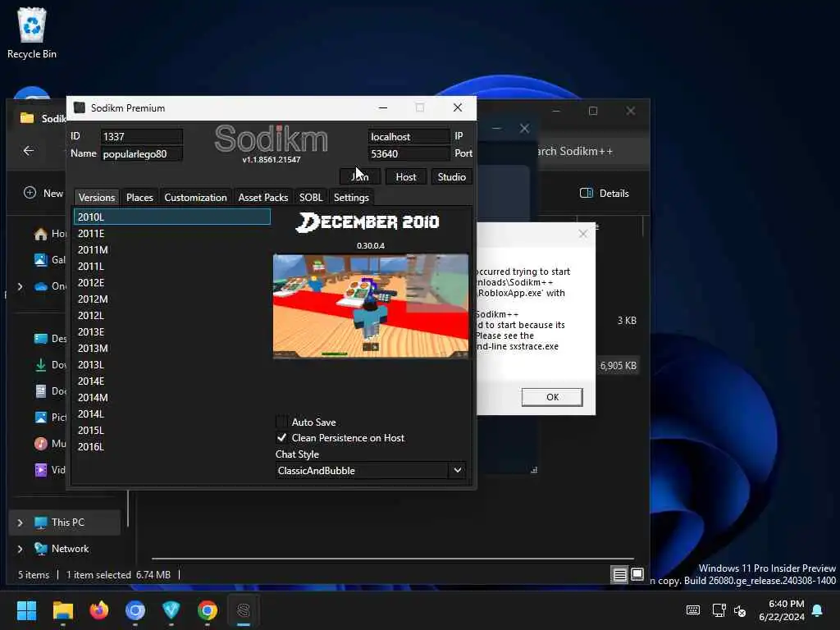The image size is (840, 630).
Task: Switch to the Places tab
Action: pos(139,197)
